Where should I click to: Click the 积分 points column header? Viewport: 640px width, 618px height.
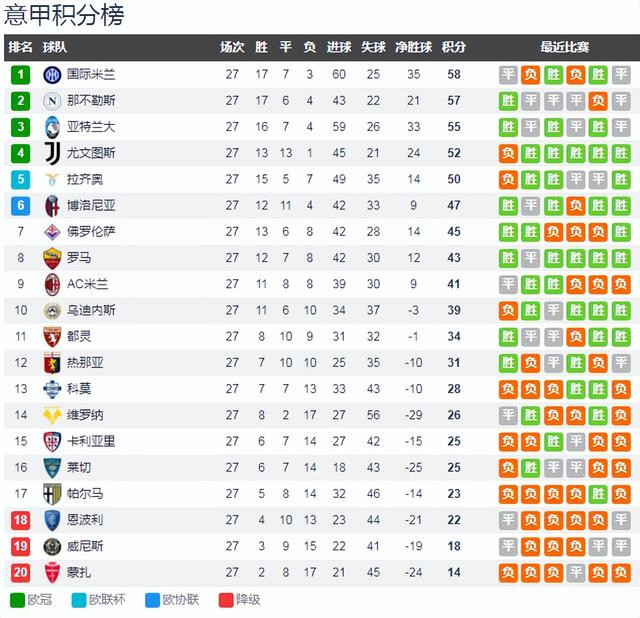pos(453,47)
